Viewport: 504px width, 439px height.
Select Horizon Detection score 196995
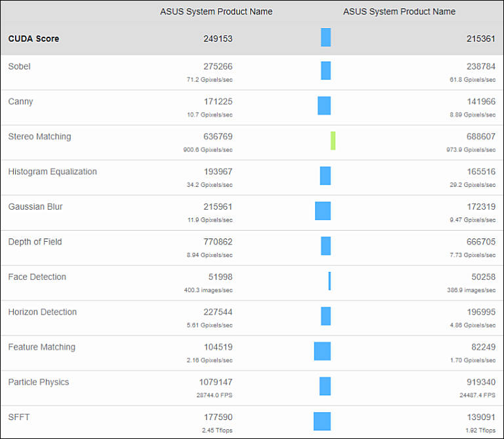click(481, 312)
